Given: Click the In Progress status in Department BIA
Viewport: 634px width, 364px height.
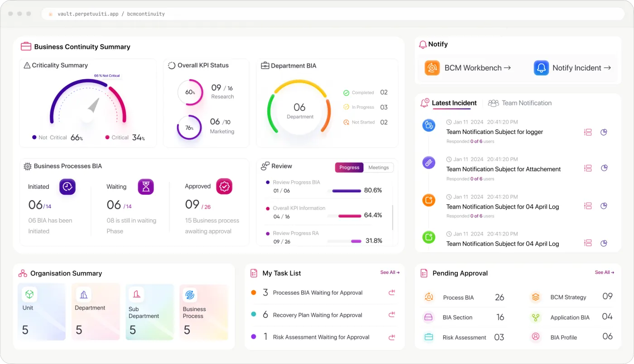Looking at the screenshot, I should [x=363, y=107].
